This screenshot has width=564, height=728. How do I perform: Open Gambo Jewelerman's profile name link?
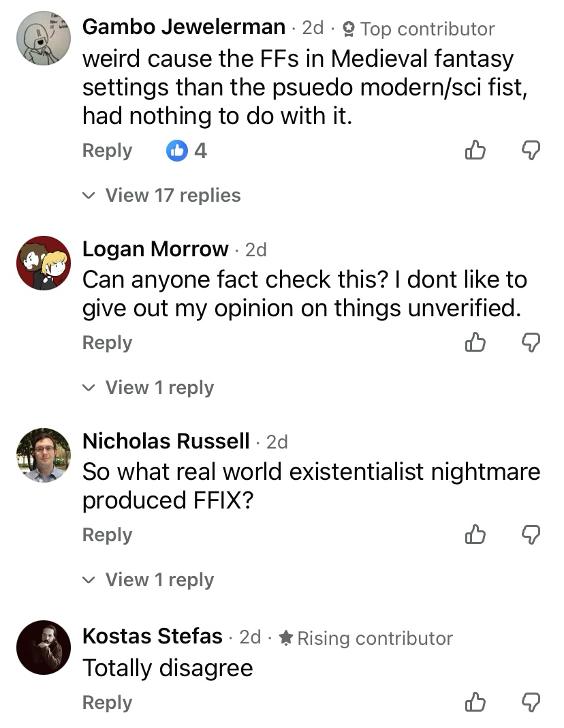click(x=184, y=27)
